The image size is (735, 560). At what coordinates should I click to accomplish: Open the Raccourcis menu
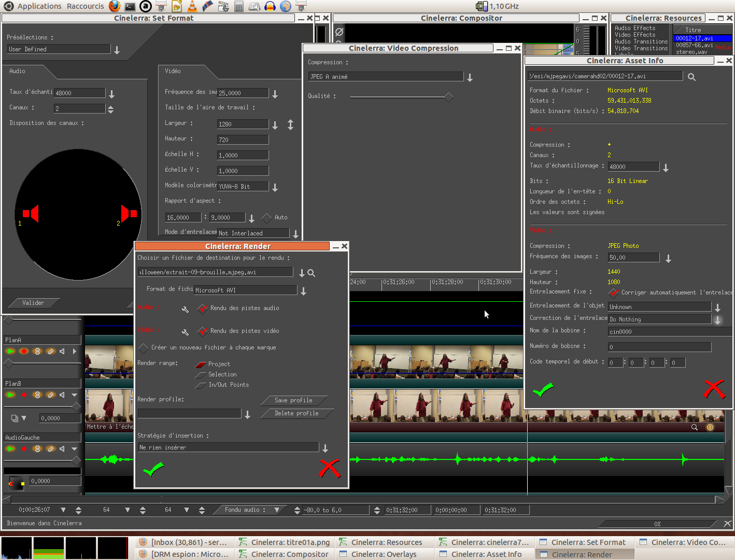click(86, 6)
